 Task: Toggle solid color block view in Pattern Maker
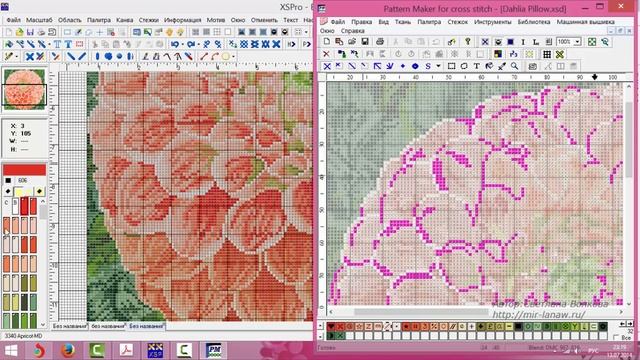(510, 42)
